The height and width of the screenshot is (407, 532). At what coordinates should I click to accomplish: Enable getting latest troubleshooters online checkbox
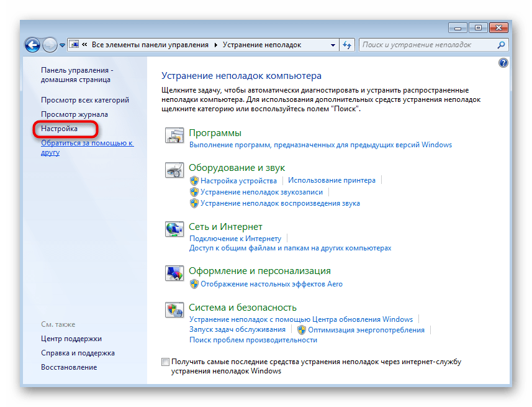165,362
